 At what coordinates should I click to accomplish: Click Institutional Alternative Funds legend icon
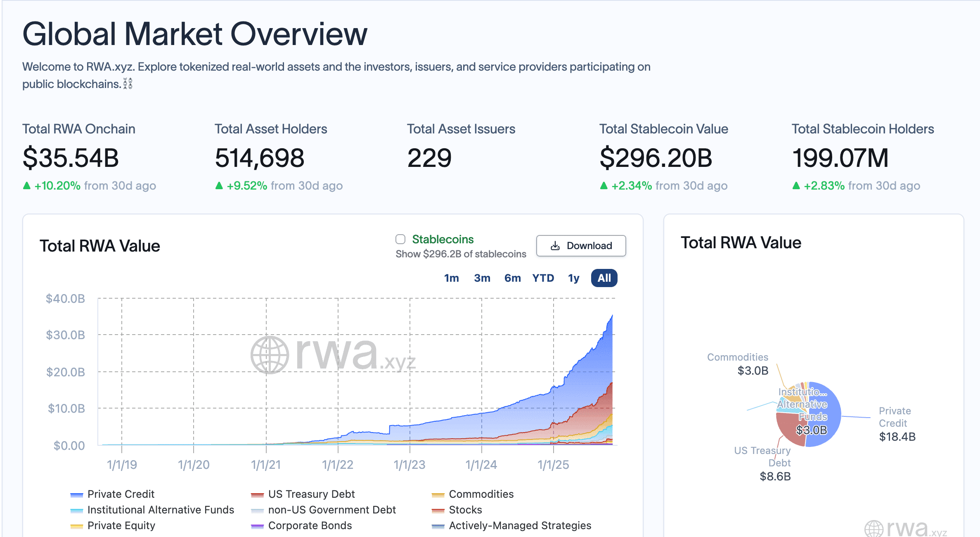tap(77, 510)
